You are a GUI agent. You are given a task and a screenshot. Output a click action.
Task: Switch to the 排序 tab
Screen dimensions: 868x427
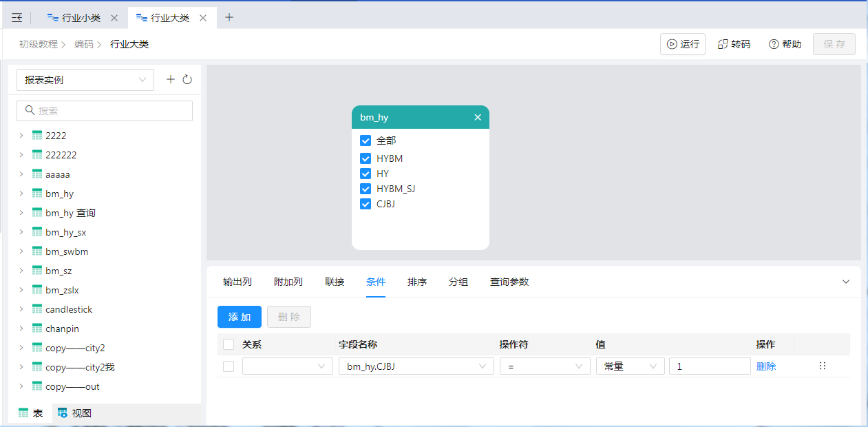tap(417, 282)
